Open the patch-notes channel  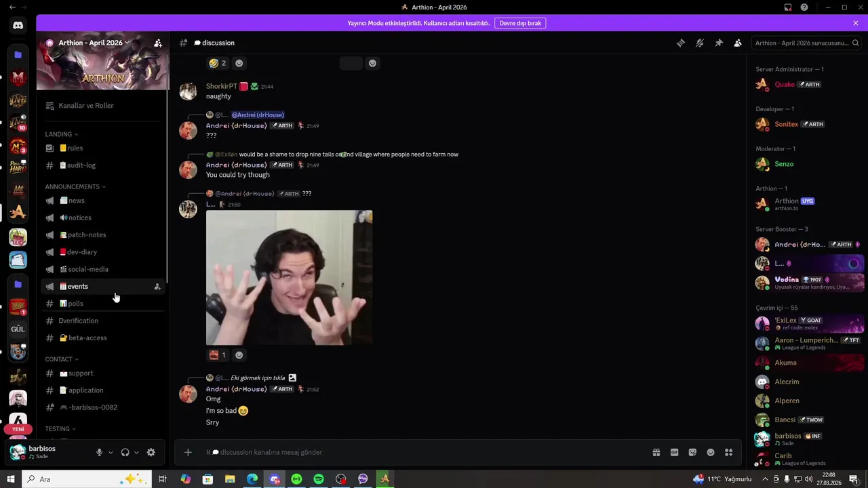[102, 235]
